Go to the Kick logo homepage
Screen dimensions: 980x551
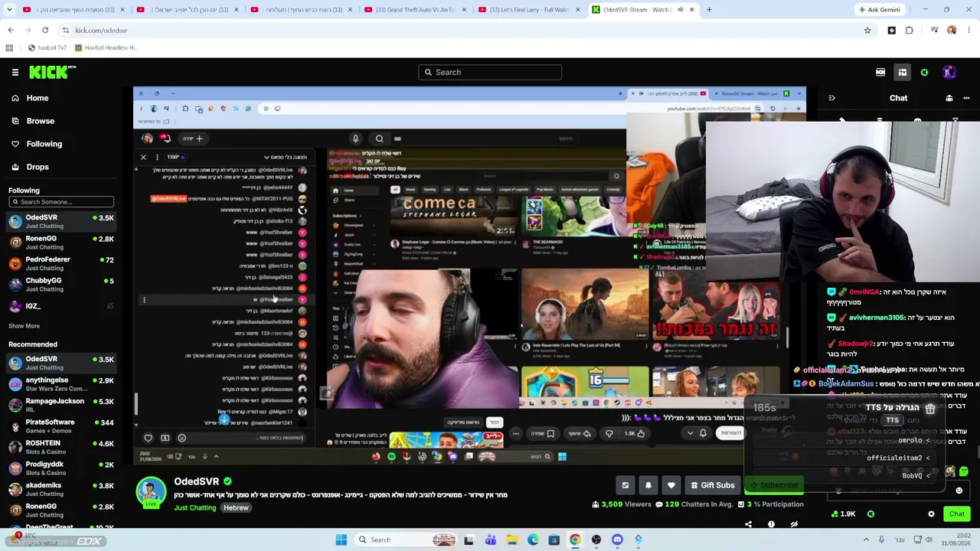pos(52,72)
